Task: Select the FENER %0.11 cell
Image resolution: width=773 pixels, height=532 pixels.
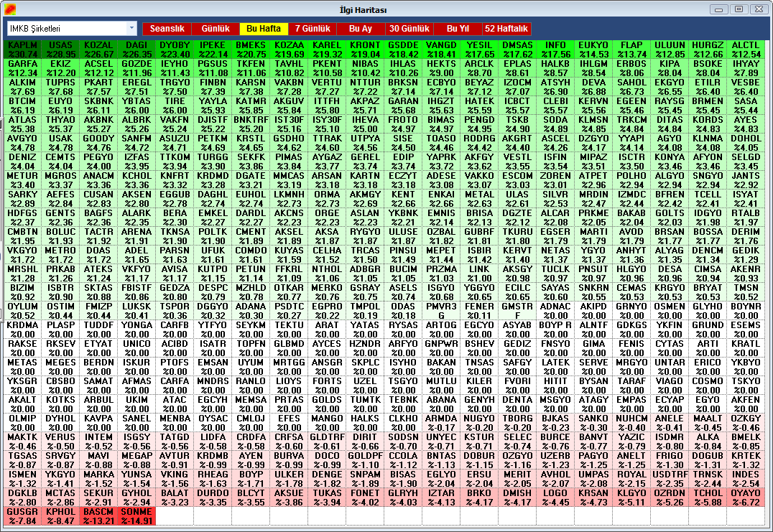Action: point(479,312)
